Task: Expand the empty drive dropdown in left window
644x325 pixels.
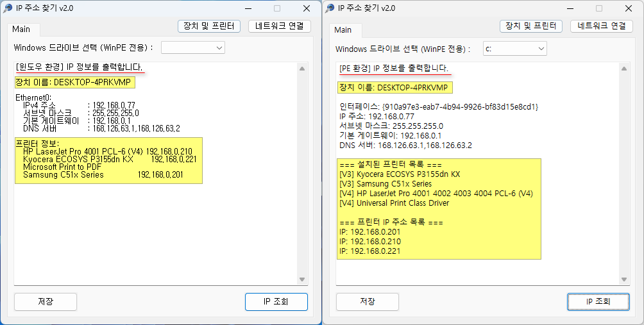Action: 193,47
